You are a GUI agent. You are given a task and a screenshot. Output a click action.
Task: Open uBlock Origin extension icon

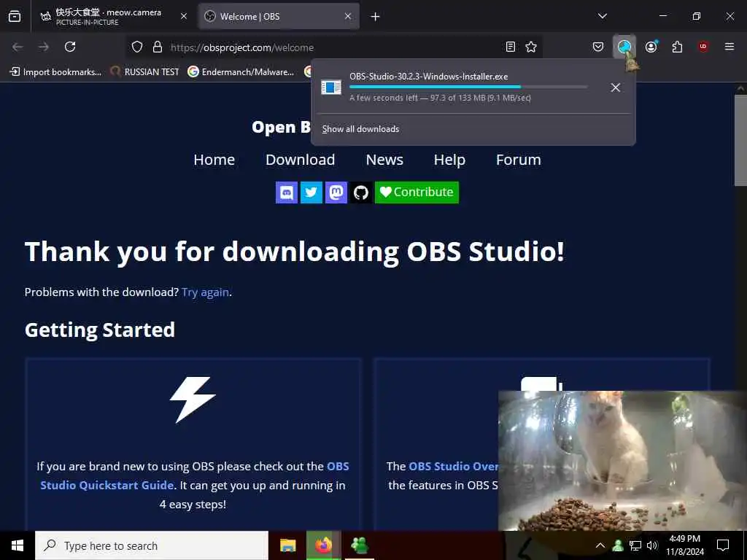pos(703,47)
